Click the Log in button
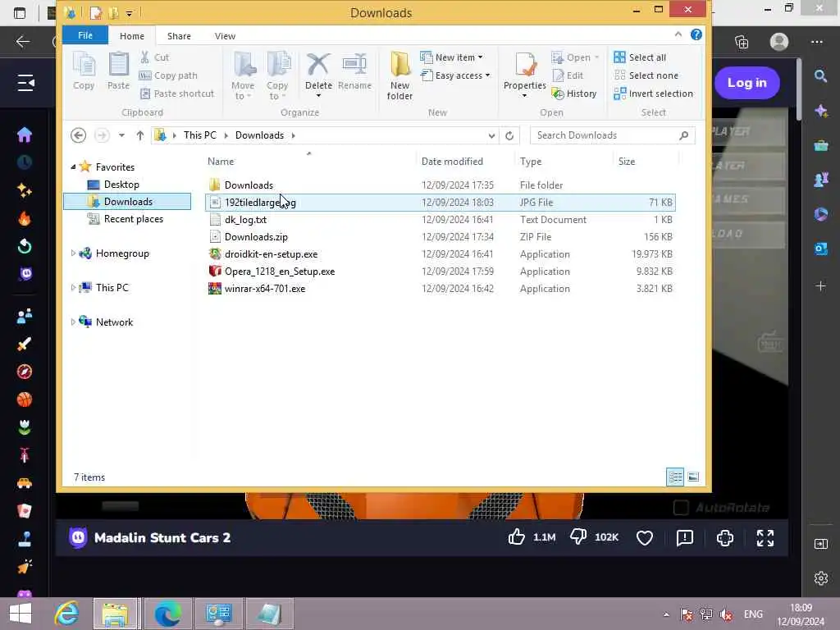The height and width of the screenshot is (630, 840). pos(746,83)
